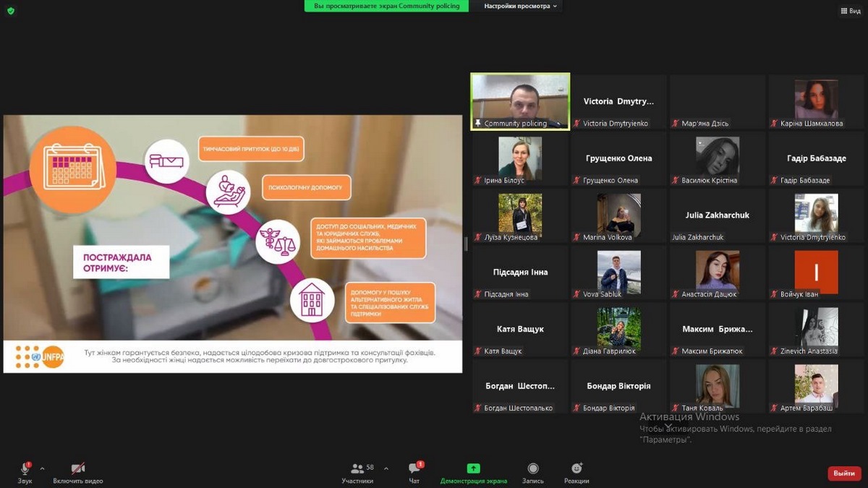Click the shared UNFPA presentation slide
The height and width of the screenshot is (488, 868).
point(232,244)
